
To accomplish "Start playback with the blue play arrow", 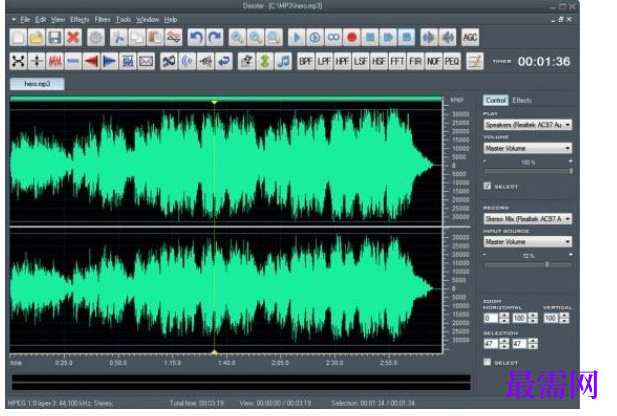I will point(296,37).
